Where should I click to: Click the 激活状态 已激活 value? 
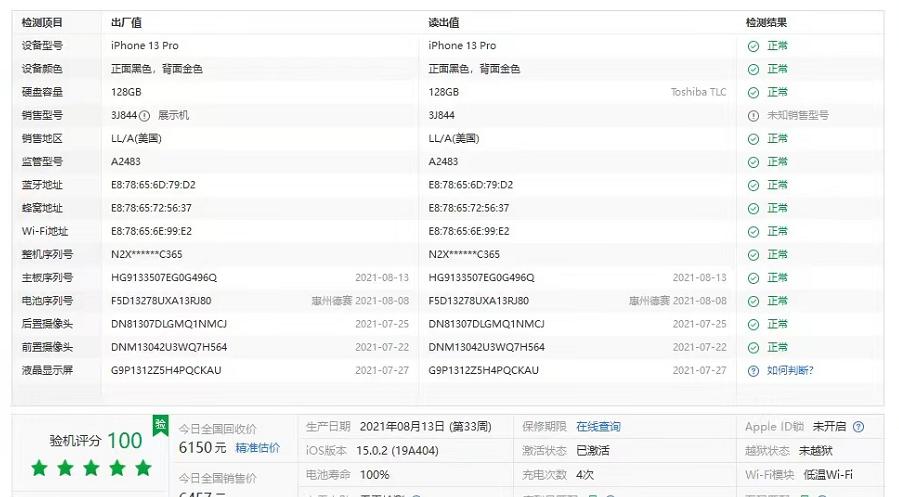pos(592,451)
